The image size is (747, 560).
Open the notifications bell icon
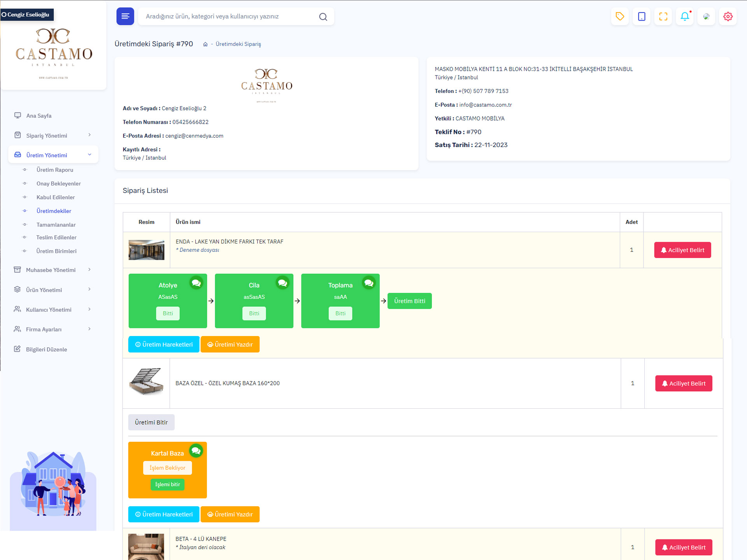tap(685, 16)
